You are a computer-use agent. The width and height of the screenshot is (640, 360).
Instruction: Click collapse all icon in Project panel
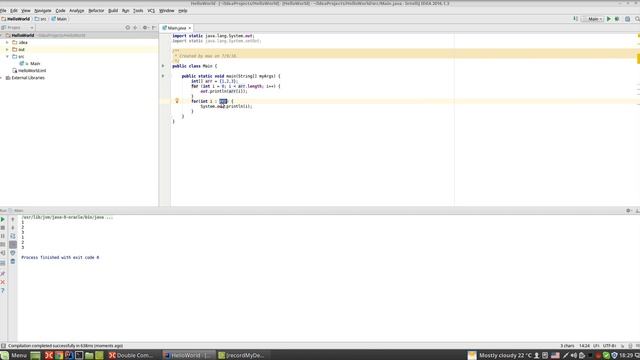pyautogui.click(x=135, y=28)
